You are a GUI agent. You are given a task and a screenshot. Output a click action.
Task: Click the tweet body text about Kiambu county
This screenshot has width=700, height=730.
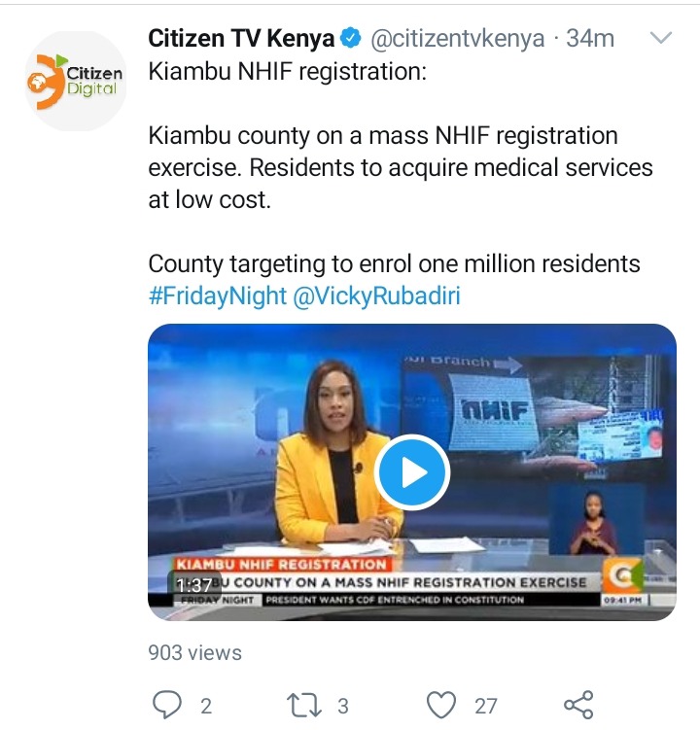(401, 167)
